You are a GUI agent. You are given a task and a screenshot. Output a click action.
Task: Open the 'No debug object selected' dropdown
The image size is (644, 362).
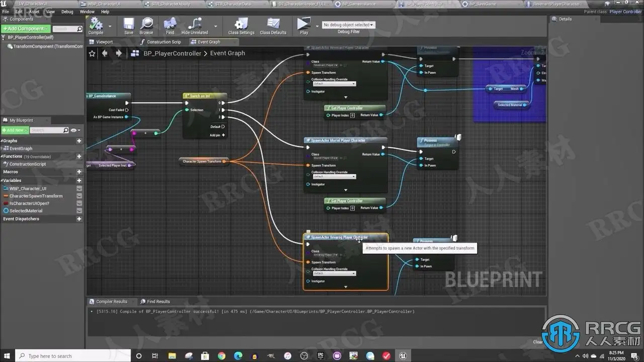[349, 25]
